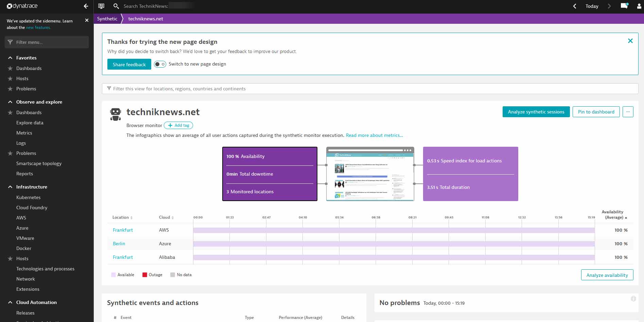Image resolution: width=644 pixels, height=322 pixels.
Task: Open AWS in side menu
Action: [21, 218]
